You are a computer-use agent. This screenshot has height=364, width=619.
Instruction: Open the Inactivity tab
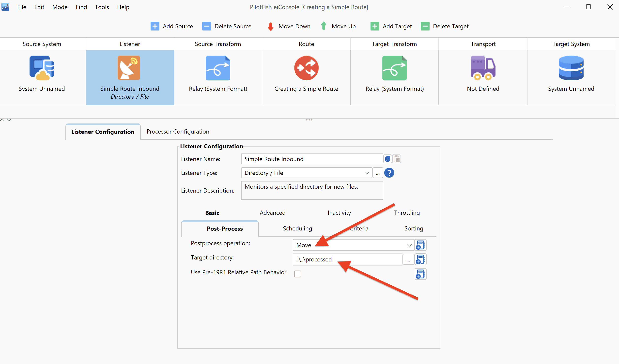(339, 213)
